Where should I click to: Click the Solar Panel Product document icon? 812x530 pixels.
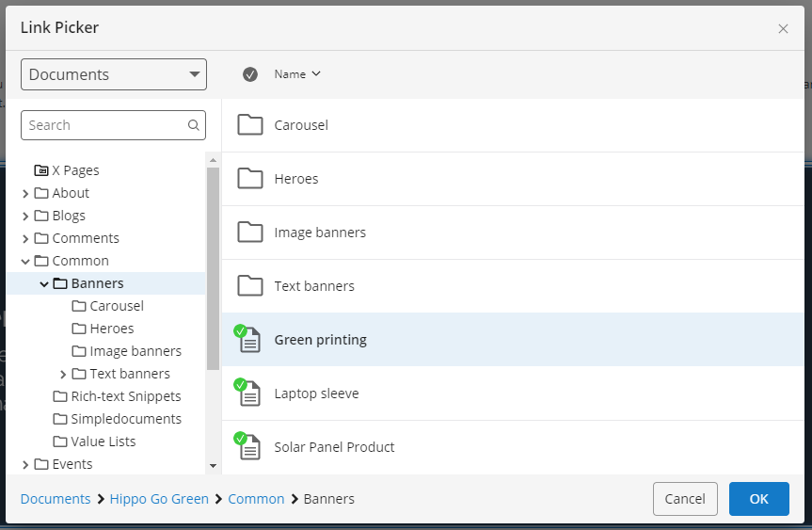(x=248, y=446)
